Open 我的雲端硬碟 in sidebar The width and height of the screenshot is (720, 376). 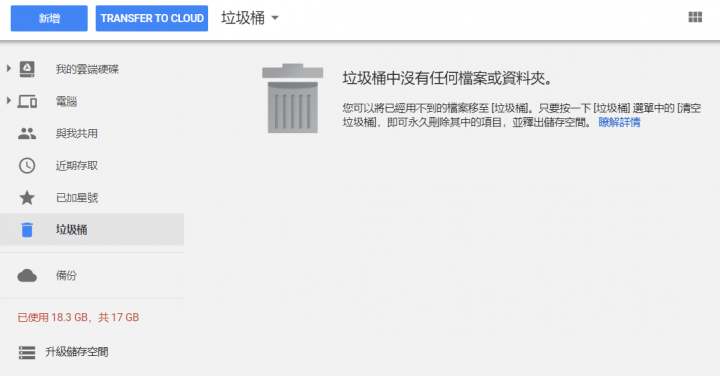pyautogui.click(x=87, y=69)
